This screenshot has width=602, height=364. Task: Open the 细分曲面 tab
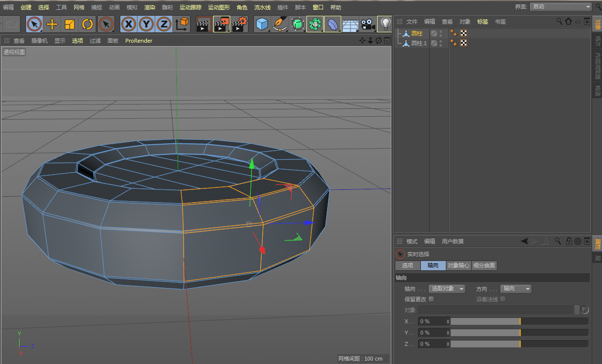pos(484,265)
